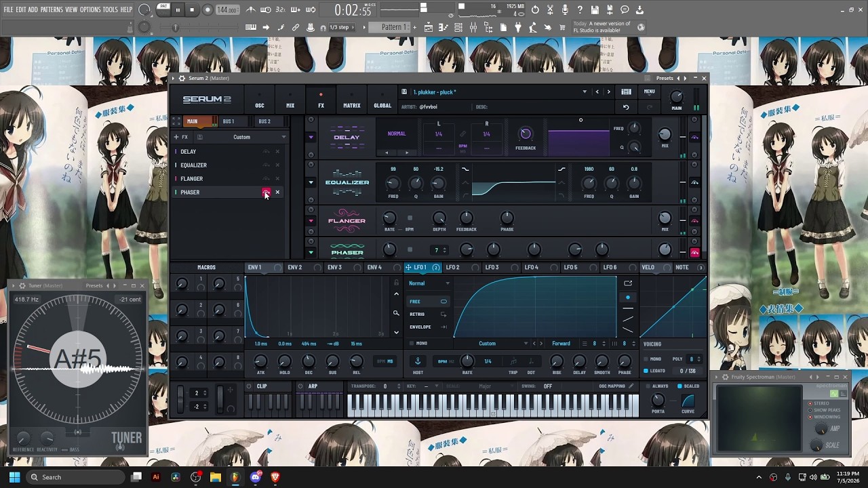Toggle the flanger BPM sync box
Screen dimensions: 868x488
[410, 218]
